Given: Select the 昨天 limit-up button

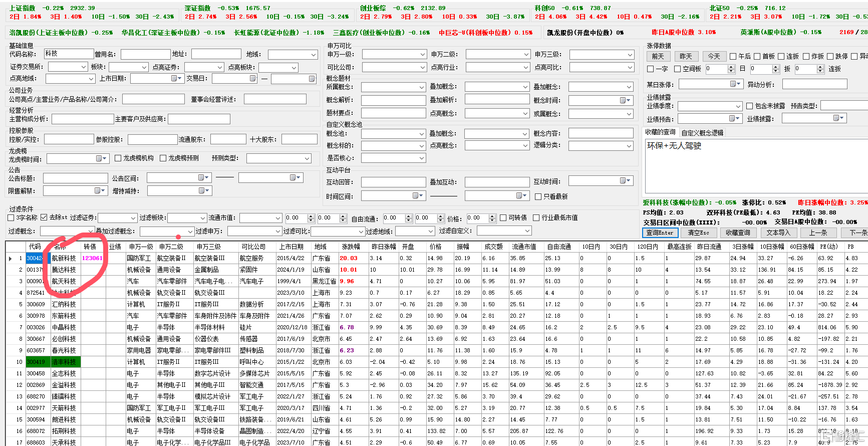Looking at the screenshot, I should 686,56.
